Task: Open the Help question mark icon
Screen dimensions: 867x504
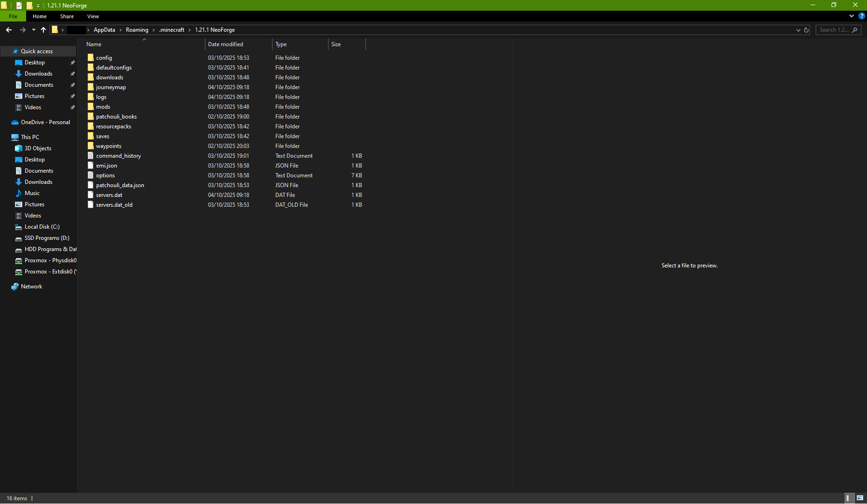Action: pyautogui.click(x=861, y=16)
